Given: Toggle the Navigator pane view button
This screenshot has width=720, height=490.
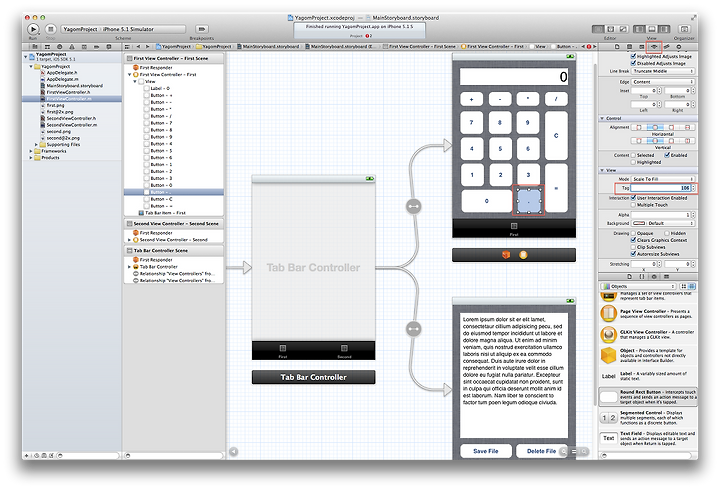Looking at the screenshot, I should coord(639,29).
